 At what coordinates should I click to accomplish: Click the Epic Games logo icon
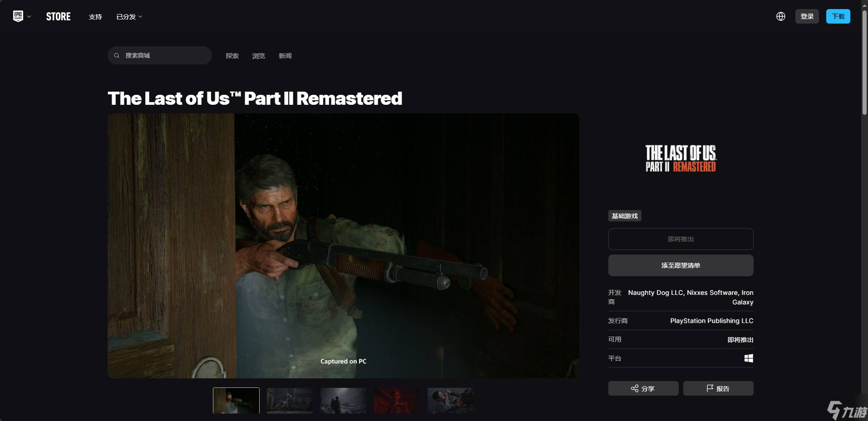click(x=18, y=16)
